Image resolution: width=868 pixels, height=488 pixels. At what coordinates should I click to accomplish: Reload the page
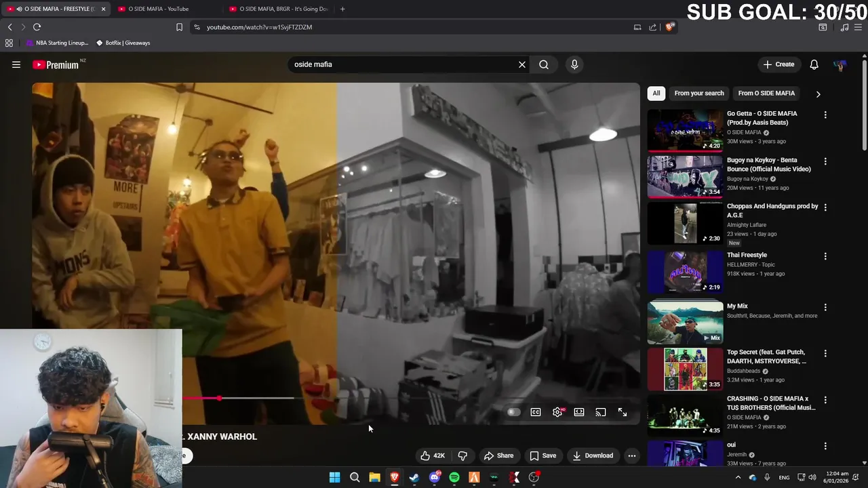pos(37,27)
